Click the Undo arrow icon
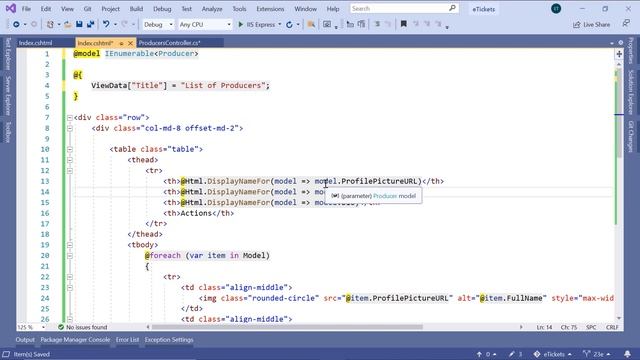Image resolution: width=640 pixels, height=360 pixels. [106, 24]
